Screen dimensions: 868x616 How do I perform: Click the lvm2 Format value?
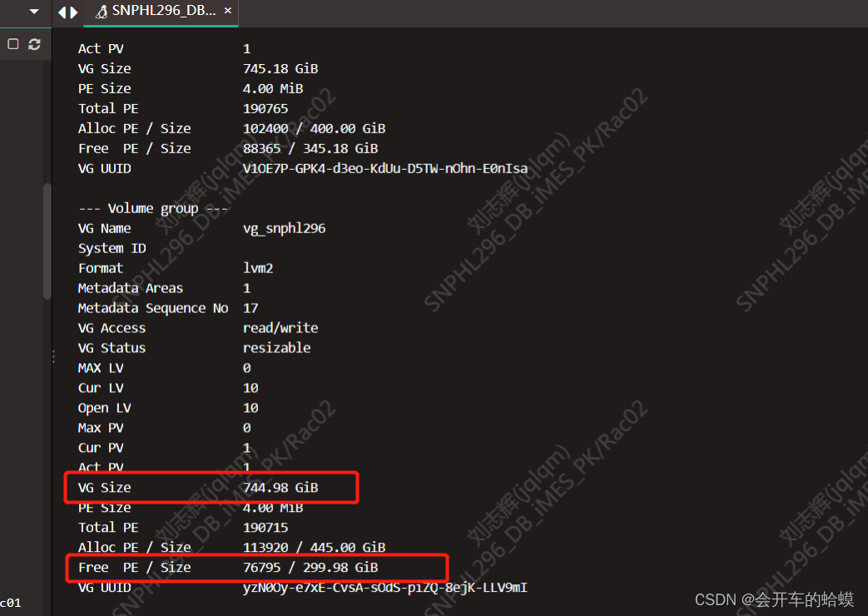260,267
